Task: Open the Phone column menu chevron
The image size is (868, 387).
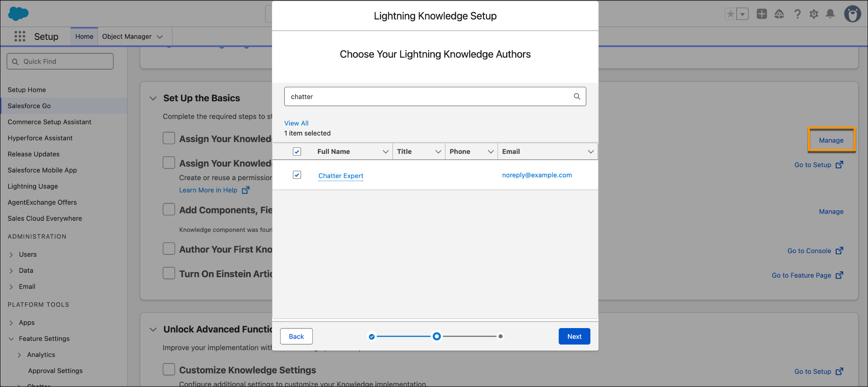Action: pyautogui.click(x=491, y=152)
